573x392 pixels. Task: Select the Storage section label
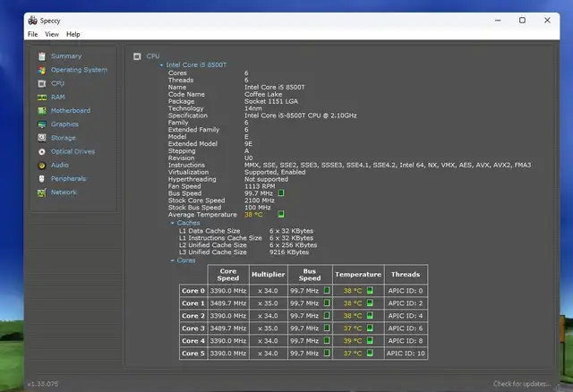point(64,138)
